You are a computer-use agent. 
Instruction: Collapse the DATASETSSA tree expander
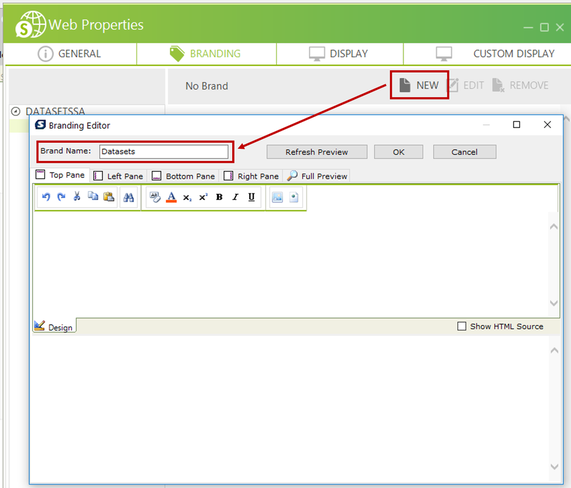tap(16, 111)
